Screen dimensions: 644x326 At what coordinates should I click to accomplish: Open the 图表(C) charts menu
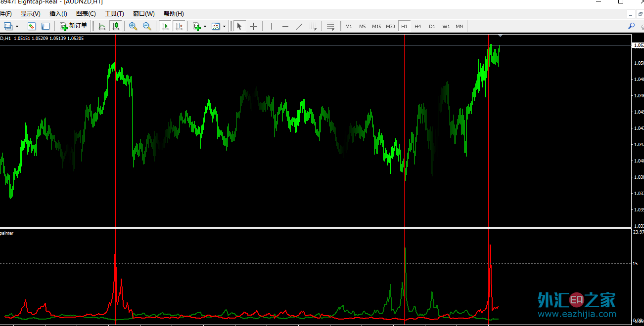[86, 14]
